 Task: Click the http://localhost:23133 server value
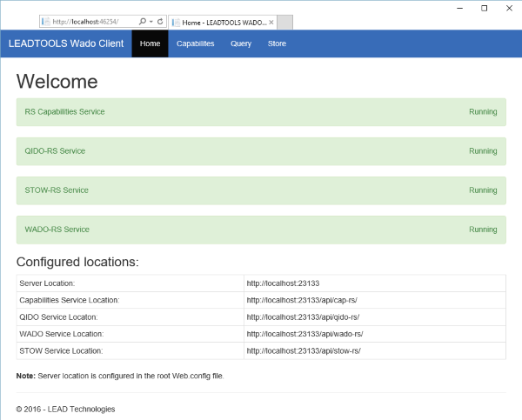click(x=283, y=283)
